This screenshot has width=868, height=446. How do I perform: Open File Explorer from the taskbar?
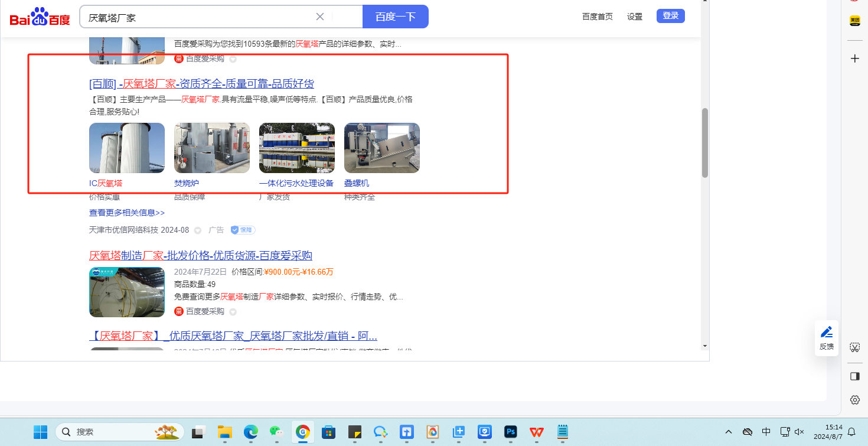pyautogui.click(x=225, y=432)
